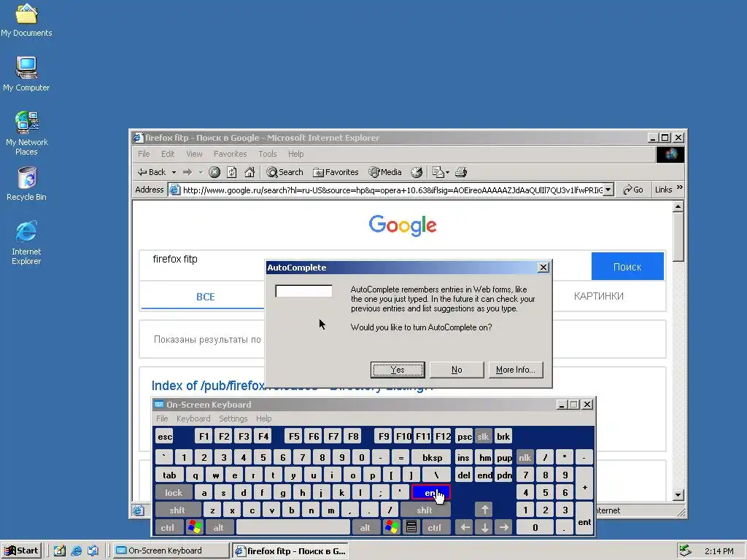The image size is (747, 560).
Task: Open the File menu in Internet Explorer
Action: tap(144, 154)
